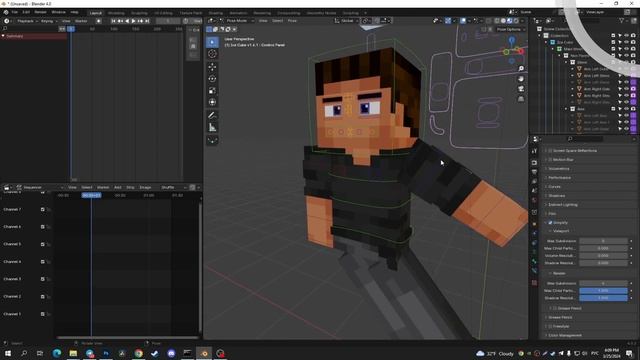
Task: Click the outliner filter funnel icon
Action: click(x=622, y=20)
